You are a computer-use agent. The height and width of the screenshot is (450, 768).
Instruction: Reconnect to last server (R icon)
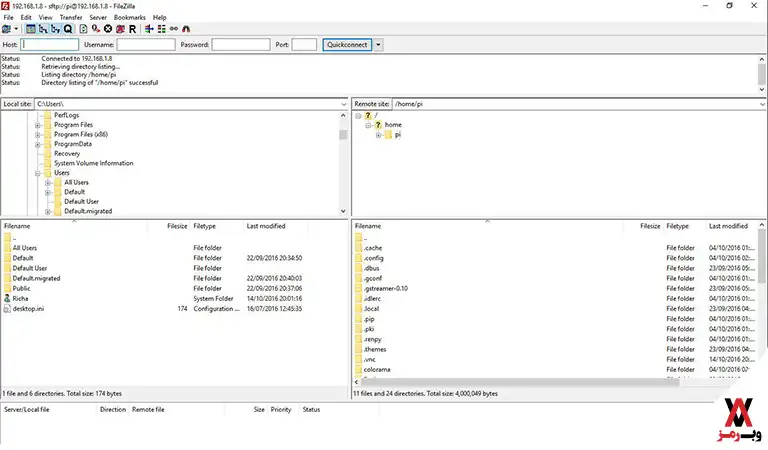pos(132,29)
